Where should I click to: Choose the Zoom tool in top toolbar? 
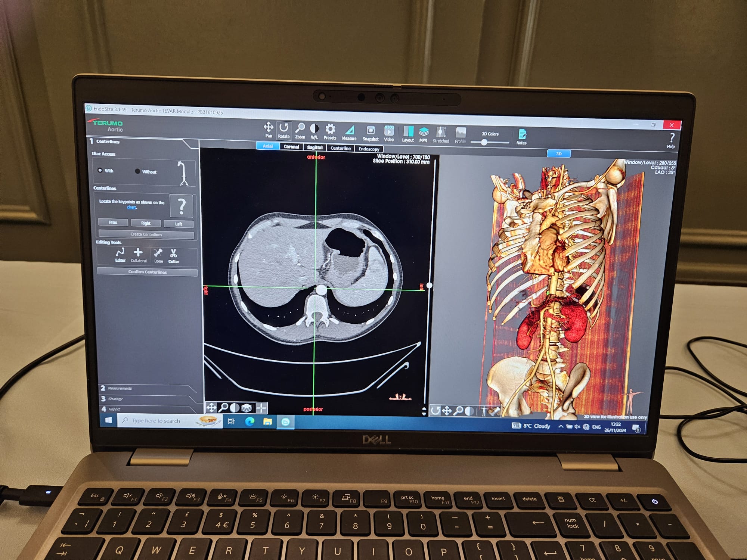tap(300, 131)
